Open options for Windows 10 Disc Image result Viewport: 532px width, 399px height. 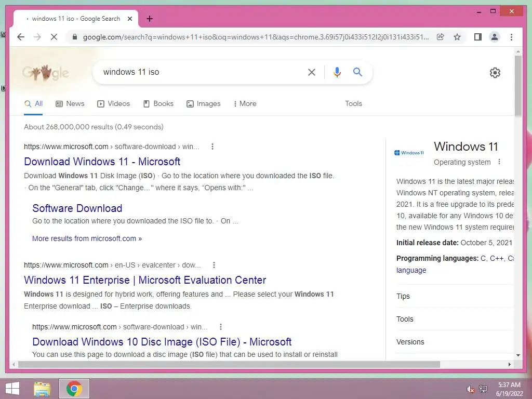coord(220,327)
